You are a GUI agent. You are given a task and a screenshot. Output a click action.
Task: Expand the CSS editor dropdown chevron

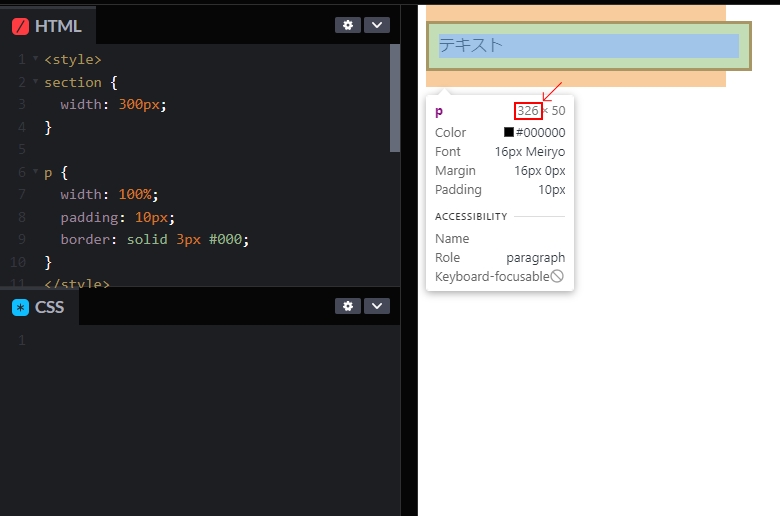377,306
